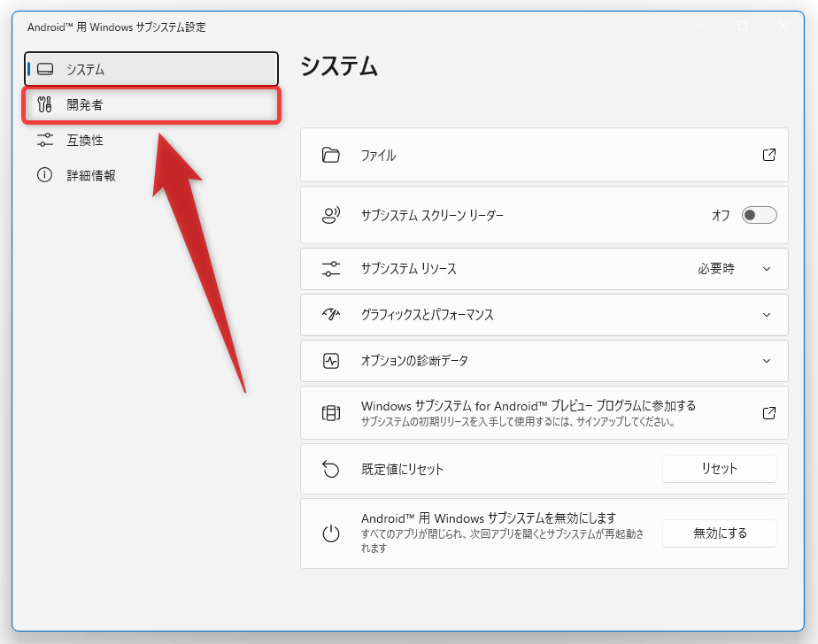Click the システム monitor icon in sidebar
Image resolution: width=818 pixels, height=644 pixels.
[x=45, y=69]
